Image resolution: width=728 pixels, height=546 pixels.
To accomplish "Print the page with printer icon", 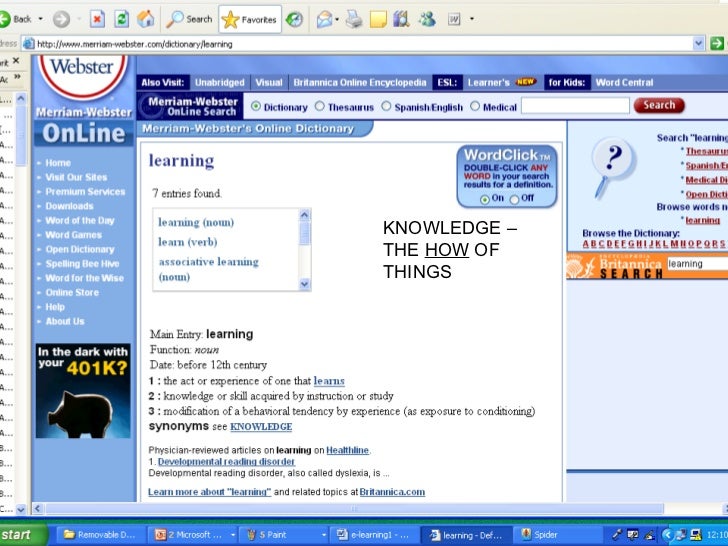I will (x=354, y=20).
